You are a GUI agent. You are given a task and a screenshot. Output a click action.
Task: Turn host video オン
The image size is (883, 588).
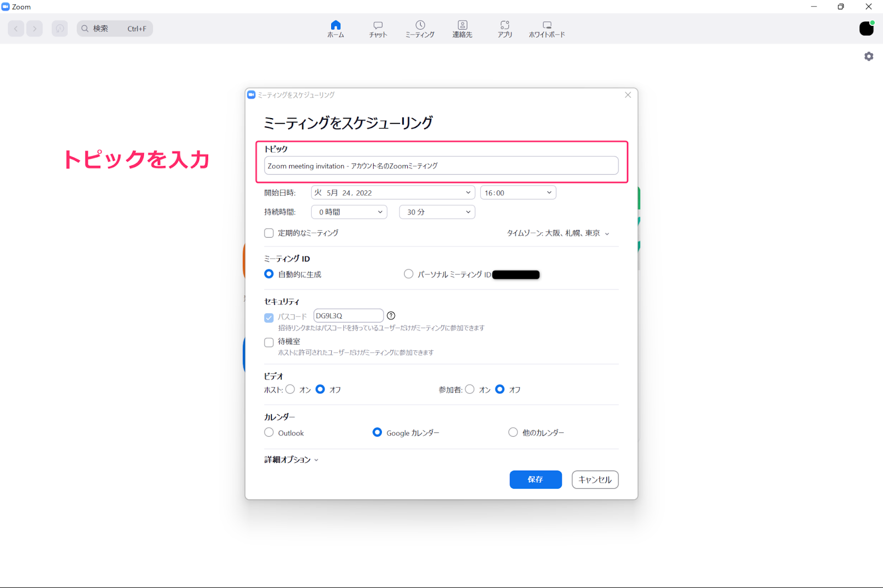pyautogui.click(x=290, y=389)
